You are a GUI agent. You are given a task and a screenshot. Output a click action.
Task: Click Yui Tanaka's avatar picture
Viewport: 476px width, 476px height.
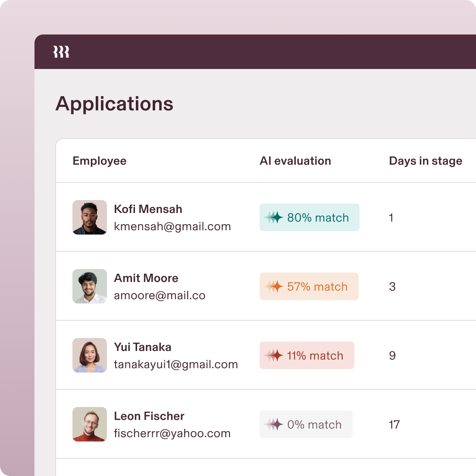[89, 355]
